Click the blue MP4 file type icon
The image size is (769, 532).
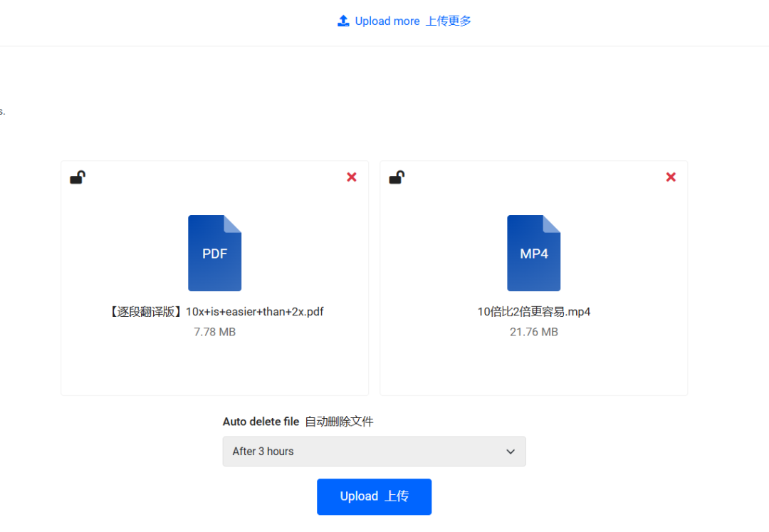(x=533, y=253)
